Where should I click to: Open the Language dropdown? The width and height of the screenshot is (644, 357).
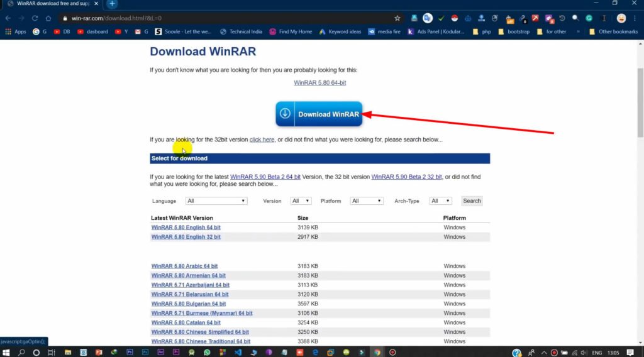tap(216, 200)
